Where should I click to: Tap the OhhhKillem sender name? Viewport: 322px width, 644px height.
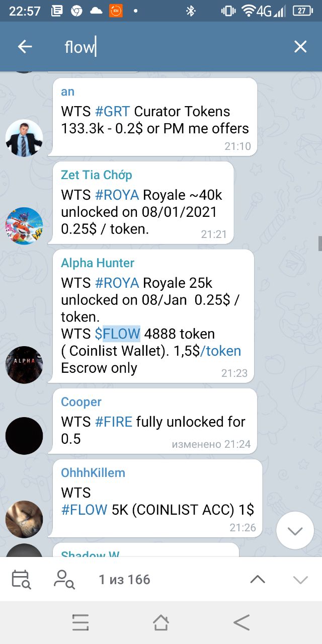pyautogui.click(x=93, y=472)
